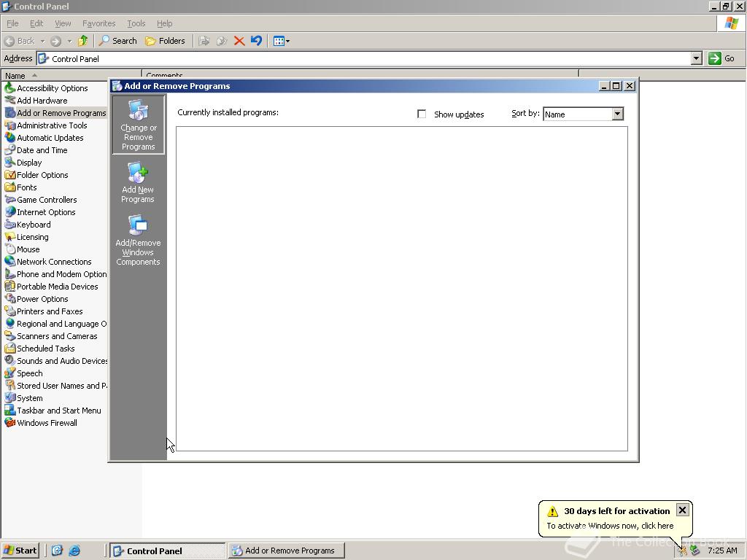
Task: Select Automatic Updates
Action: [44, 138]
